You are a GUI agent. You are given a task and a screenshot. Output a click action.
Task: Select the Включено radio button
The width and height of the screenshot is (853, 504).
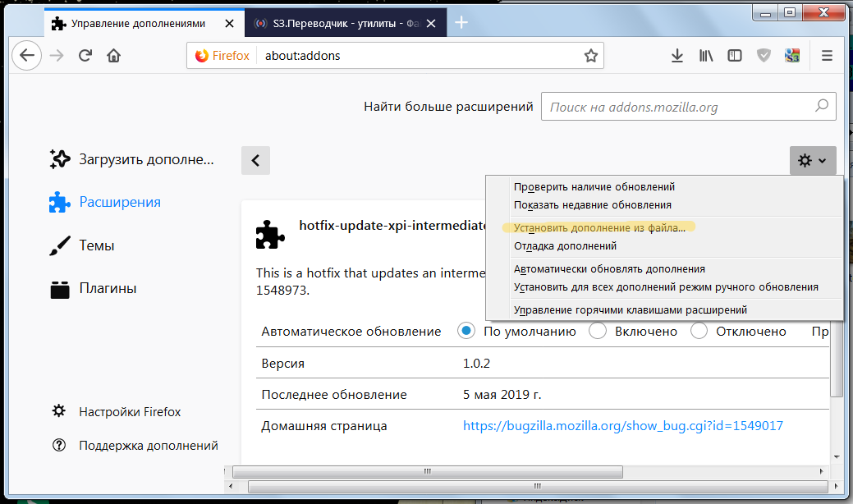598,331
